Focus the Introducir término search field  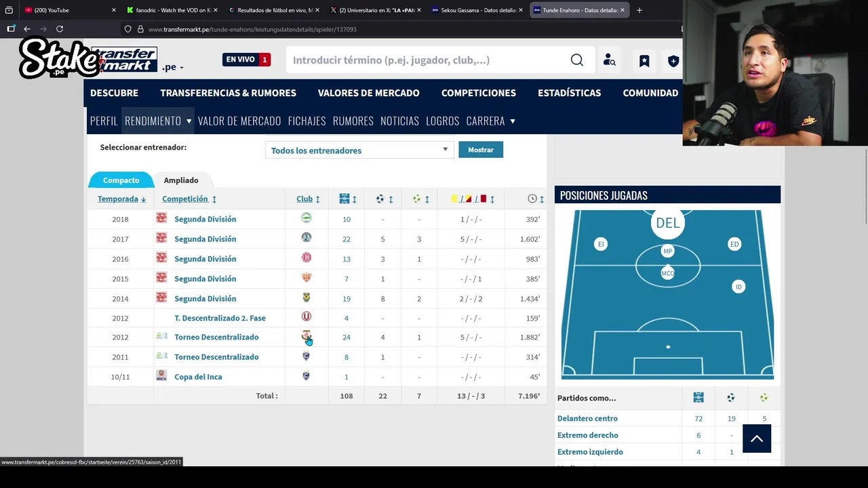click(427, 60)
